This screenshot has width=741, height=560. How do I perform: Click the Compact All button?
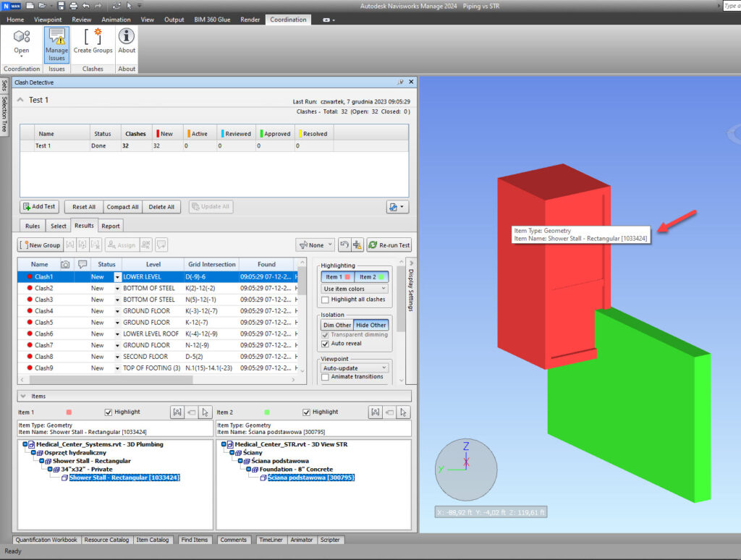click(122, 207)
